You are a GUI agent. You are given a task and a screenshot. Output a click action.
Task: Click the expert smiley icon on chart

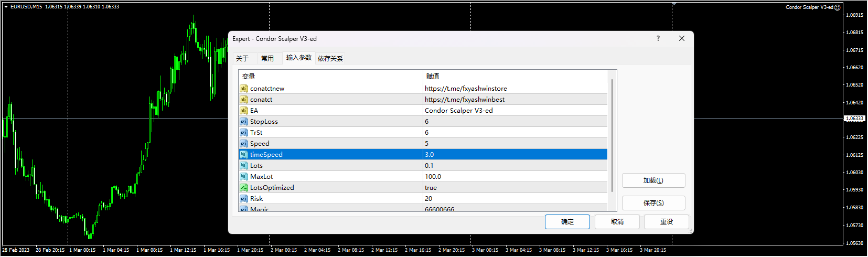tap(838, 7)
